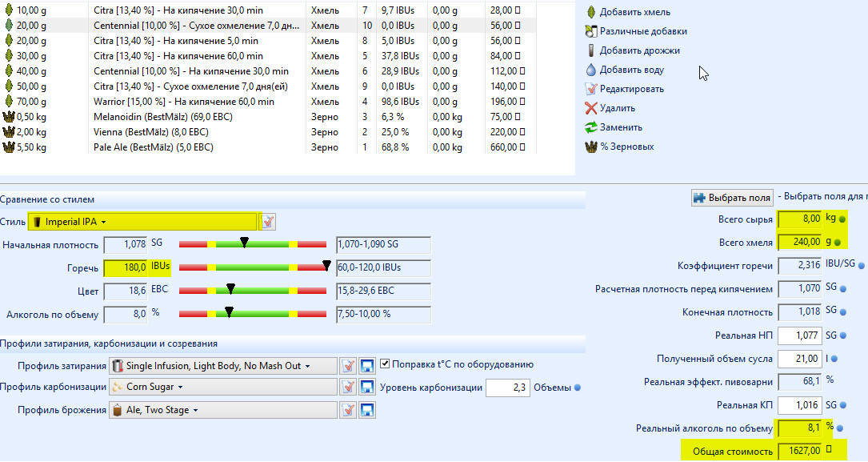
Task: Click the Удалить label
Action: [618, 108]
